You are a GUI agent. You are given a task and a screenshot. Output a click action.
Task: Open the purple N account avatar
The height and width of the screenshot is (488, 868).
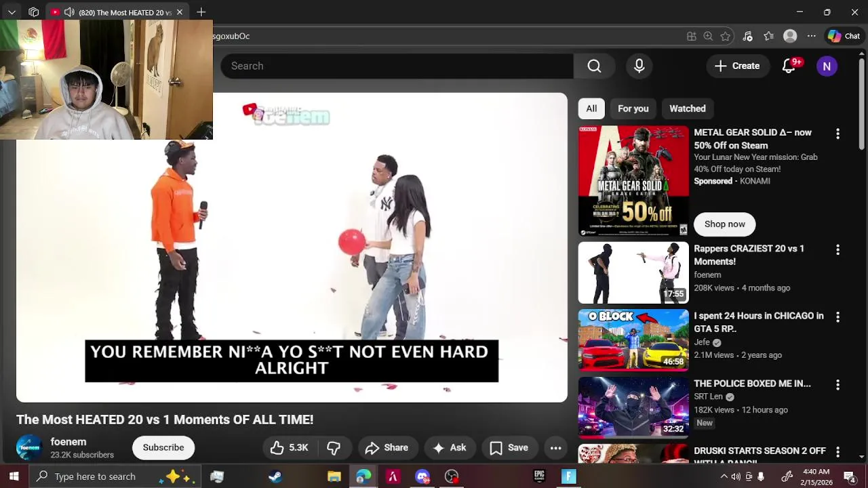(x=827, y=66)
